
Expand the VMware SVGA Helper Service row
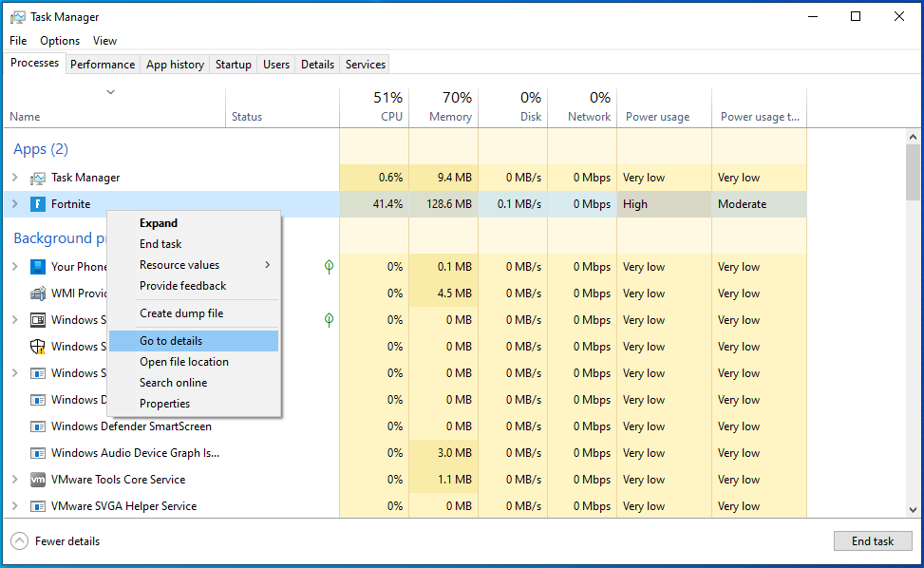[x=15, y=505]
